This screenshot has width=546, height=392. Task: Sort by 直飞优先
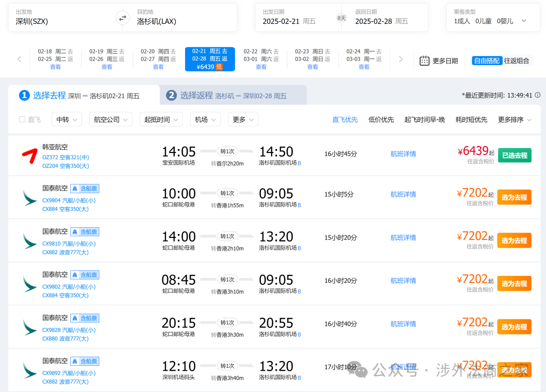(345, 120)
